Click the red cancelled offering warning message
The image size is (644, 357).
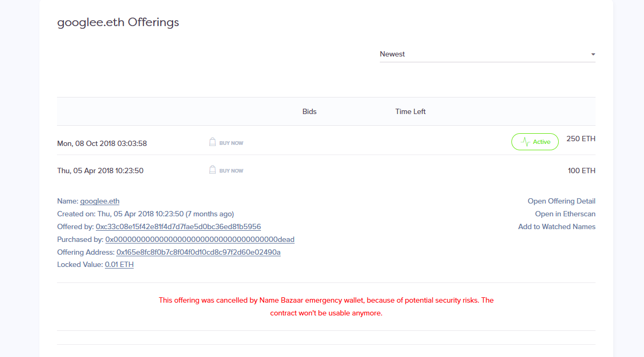coord(326,306)
